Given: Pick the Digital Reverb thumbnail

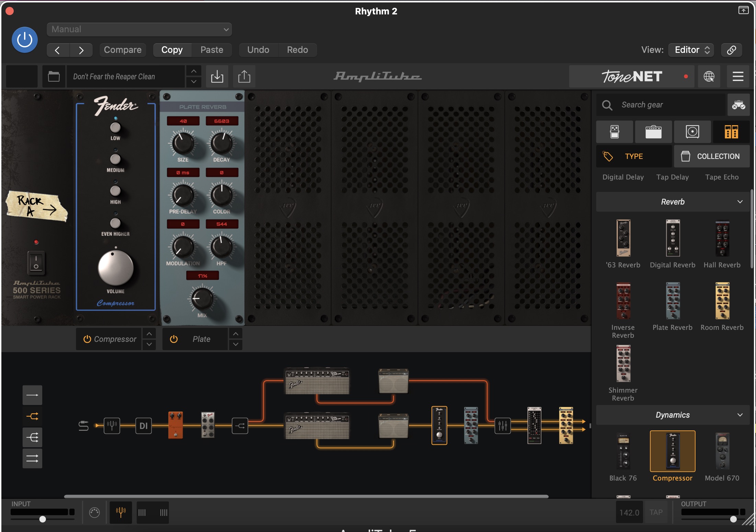Looking at the screenshot, I should tap(673, 238).
